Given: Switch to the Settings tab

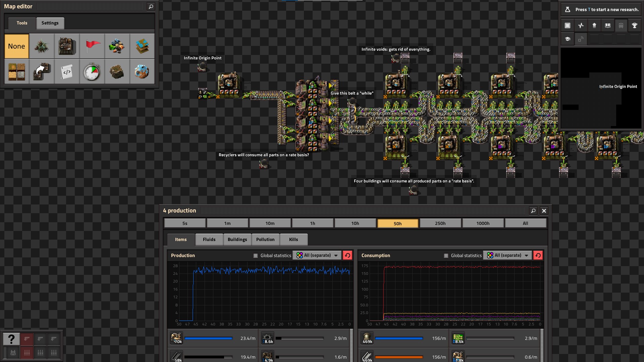Looking at the screenshot, I should 50,23.
